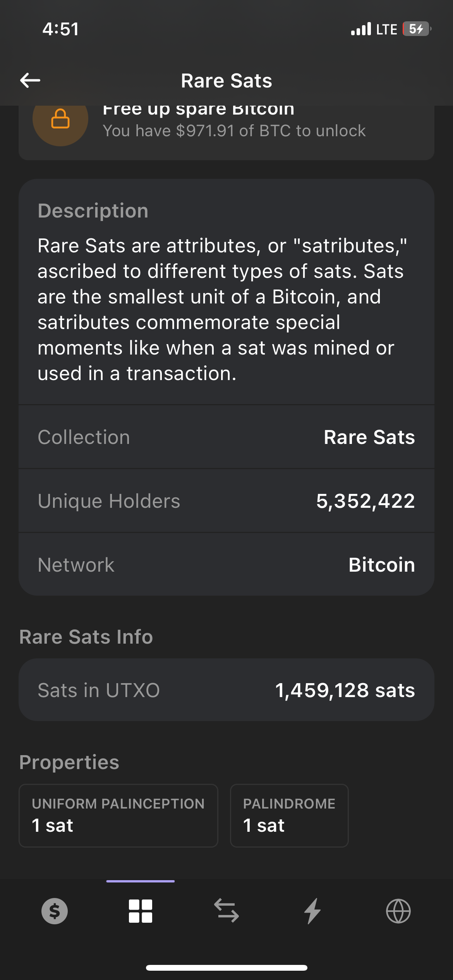453x980 pixels.
Task: Open the dollar wallet tab
Action: [55, 911]
